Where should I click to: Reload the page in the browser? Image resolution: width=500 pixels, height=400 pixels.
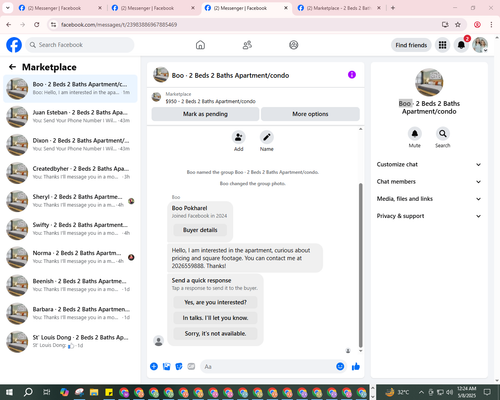click(x=37, y=24)
